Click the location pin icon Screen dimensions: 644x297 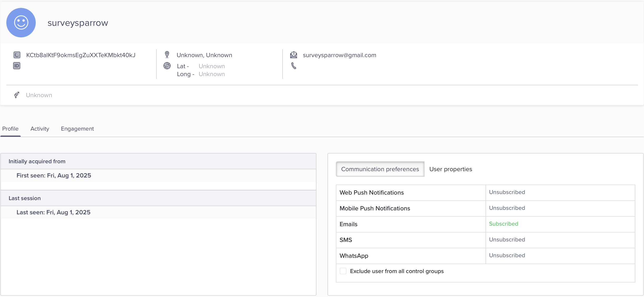point(167,55)
